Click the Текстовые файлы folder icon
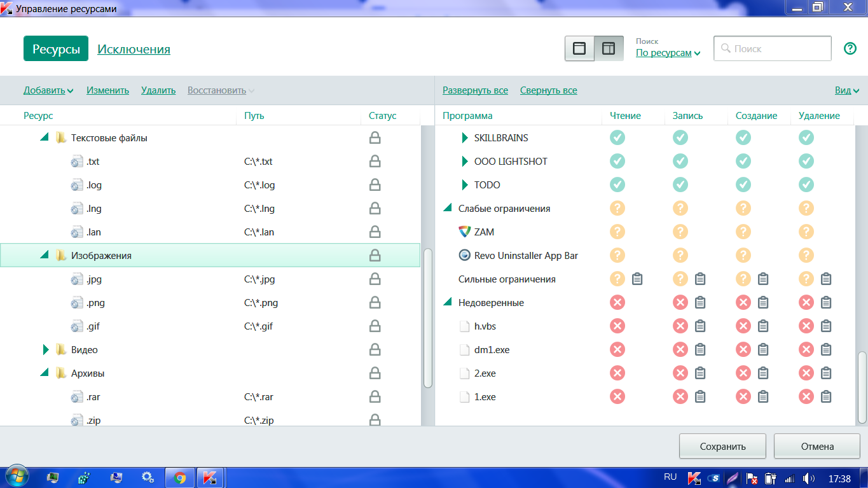 [x=61, y=138]
